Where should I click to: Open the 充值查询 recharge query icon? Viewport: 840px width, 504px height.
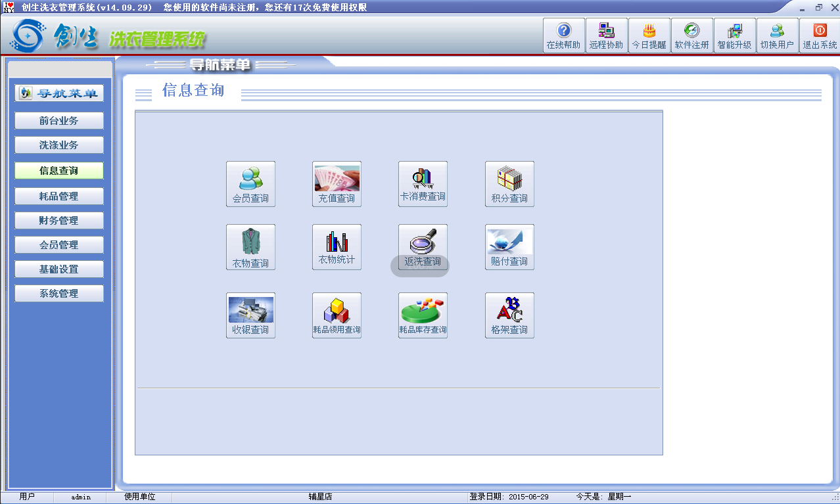click(x=337, y=184)
